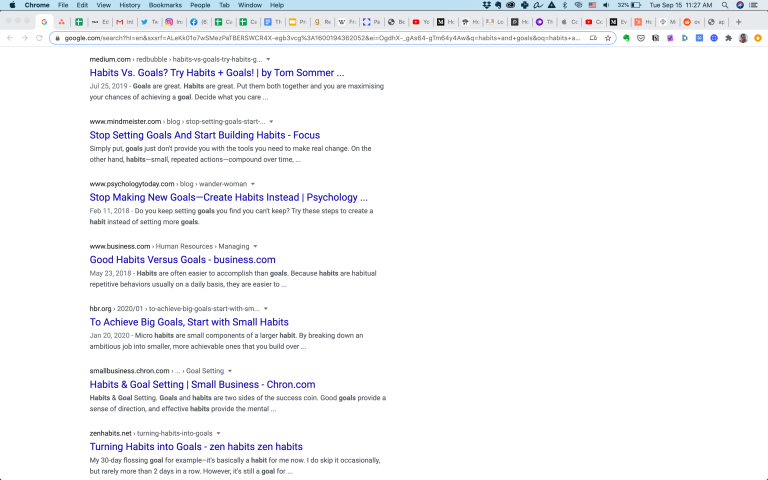The image size is (768, 480).
Task: Open the Dropbox menu bar icon
Action: 486,5
